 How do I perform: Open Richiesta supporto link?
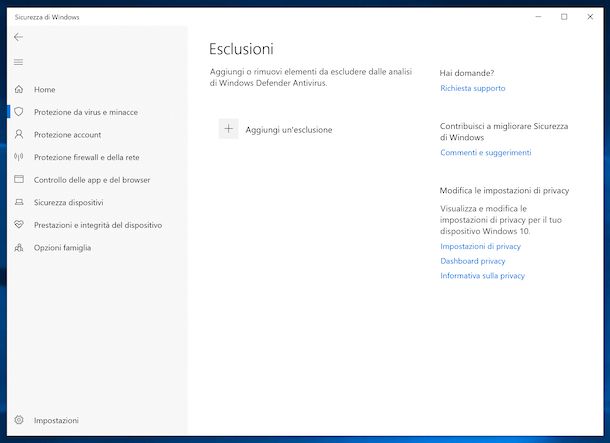tap(473, 88)
